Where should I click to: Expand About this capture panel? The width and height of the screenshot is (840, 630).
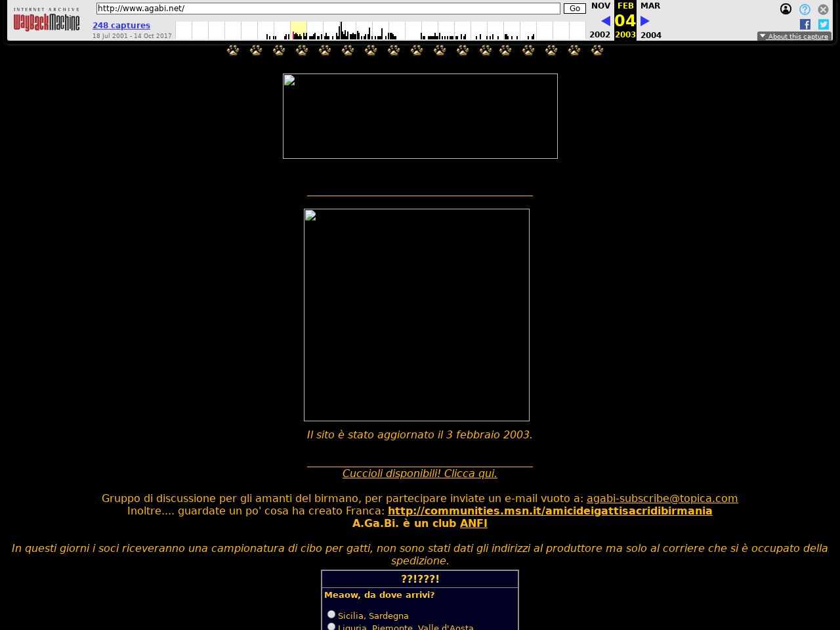pos(794,36)
